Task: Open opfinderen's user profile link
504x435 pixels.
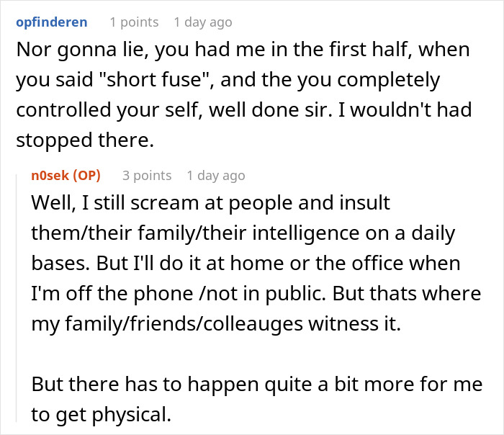Action: (52, 22)
